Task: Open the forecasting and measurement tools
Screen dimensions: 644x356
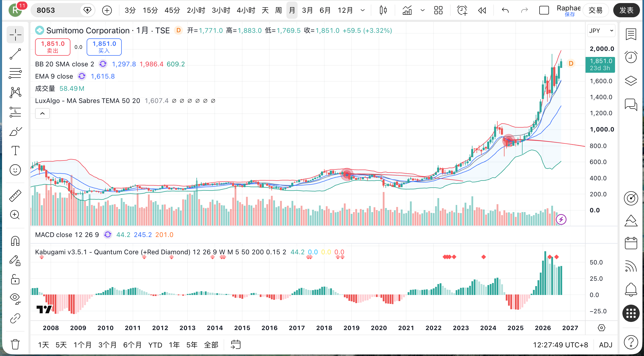Action: [15, 112]
